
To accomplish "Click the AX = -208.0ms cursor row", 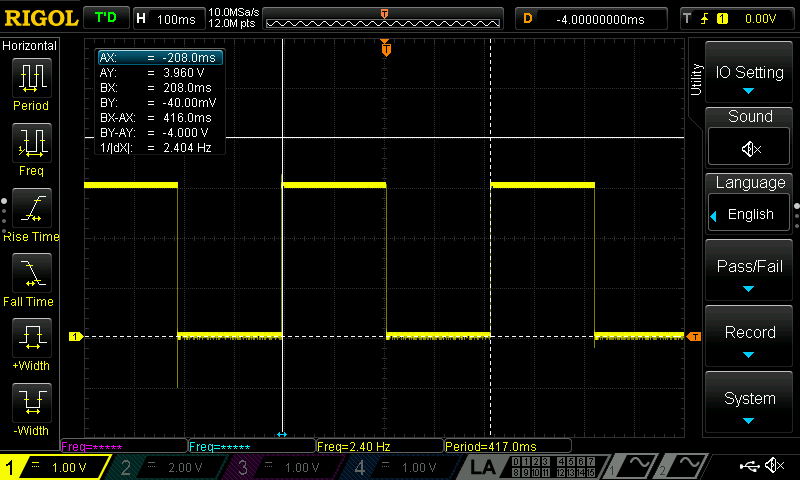I will coord(160,58).
